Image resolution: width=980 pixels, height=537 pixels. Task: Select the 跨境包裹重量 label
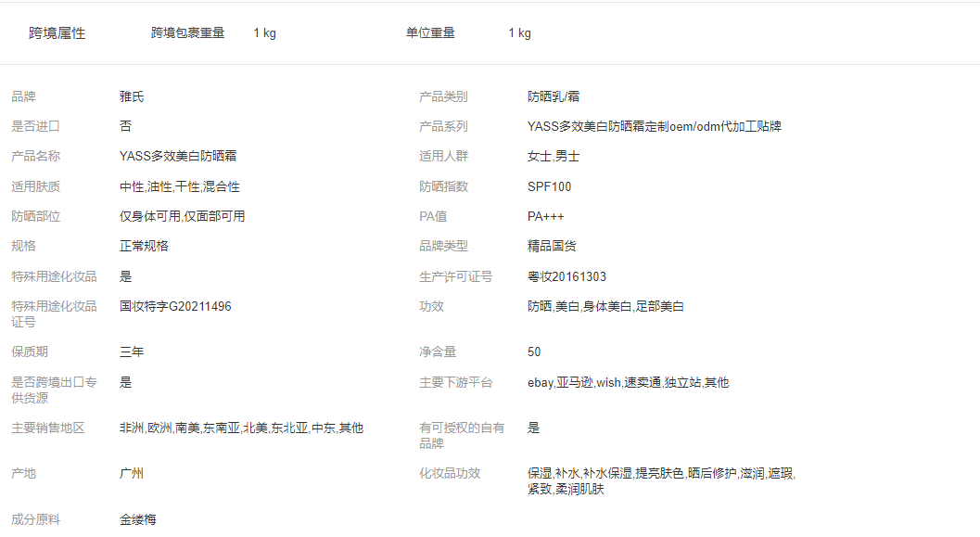tap(187, 33)
